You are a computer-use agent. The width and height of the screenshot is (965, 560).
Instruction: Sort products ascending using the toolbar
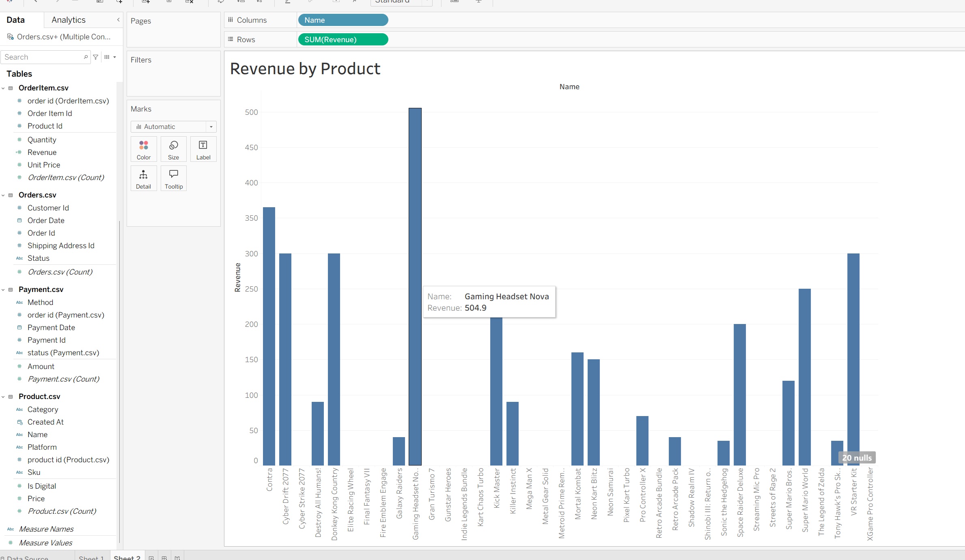(x=241, y=2)
